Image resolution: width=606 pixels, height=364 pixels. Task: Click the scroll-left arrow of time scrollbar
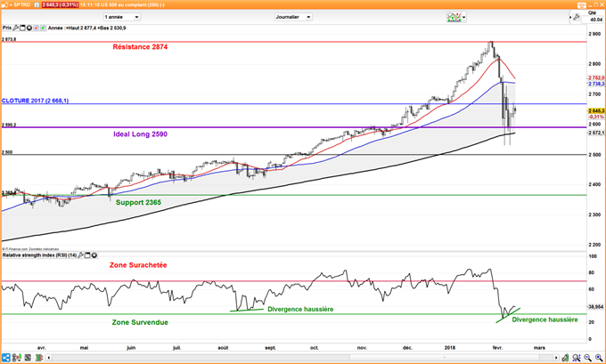click(49, 358)
